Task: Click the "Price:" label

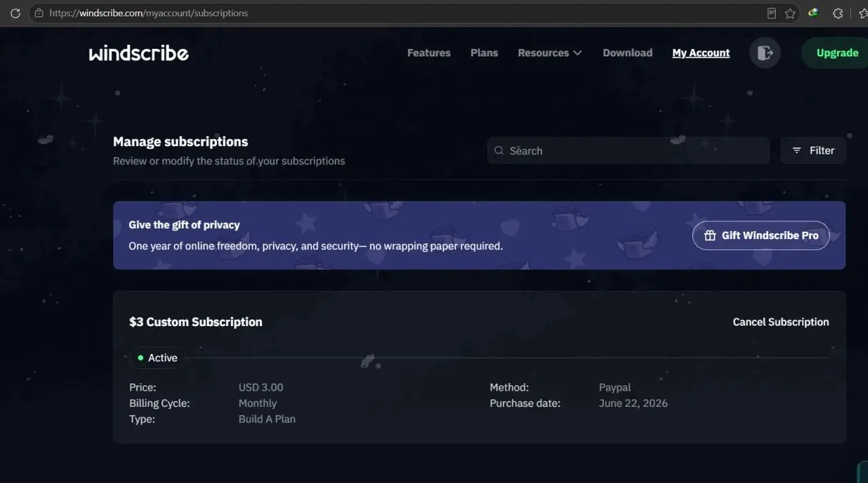Action: [143, 387]
